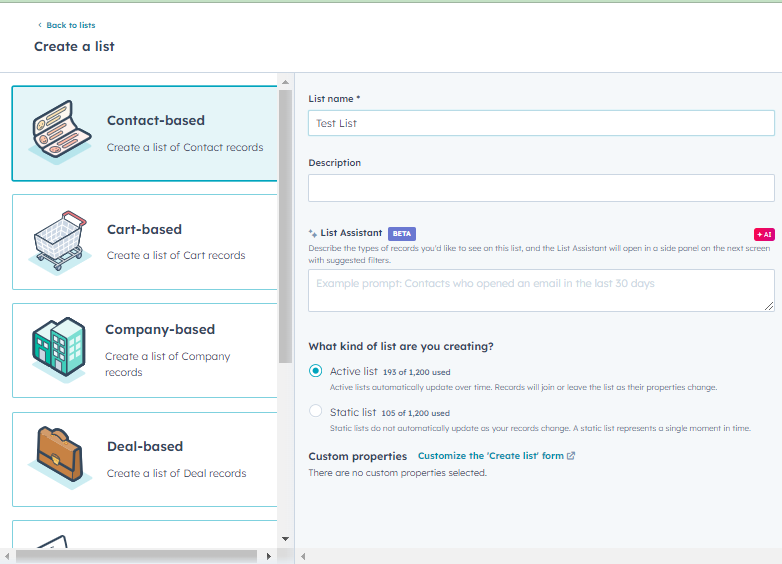782x564 pixels.
Task: Click the List Assistant sparkle icon
Action: pos(313,233)
